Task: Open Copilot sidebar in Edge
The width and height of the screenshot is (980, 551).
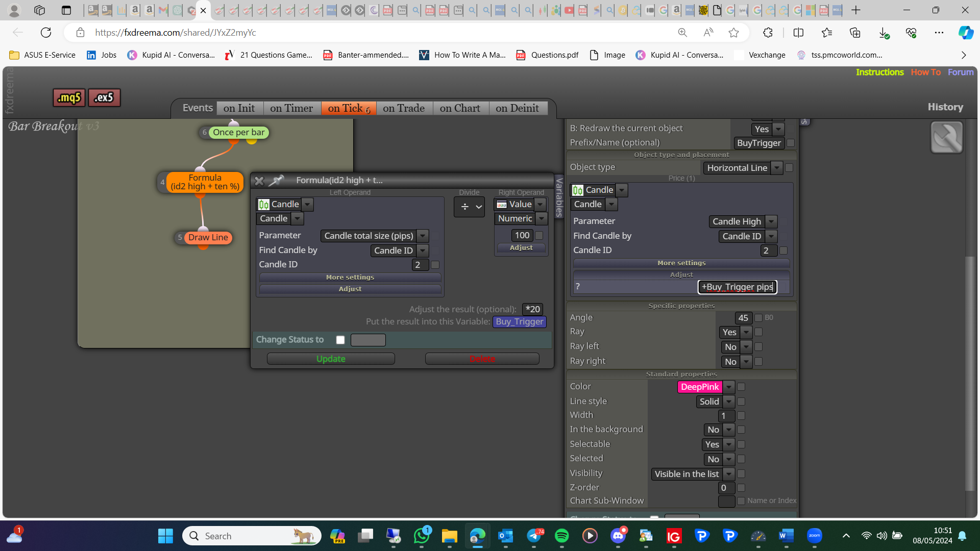Action: [x=965, y=33]
